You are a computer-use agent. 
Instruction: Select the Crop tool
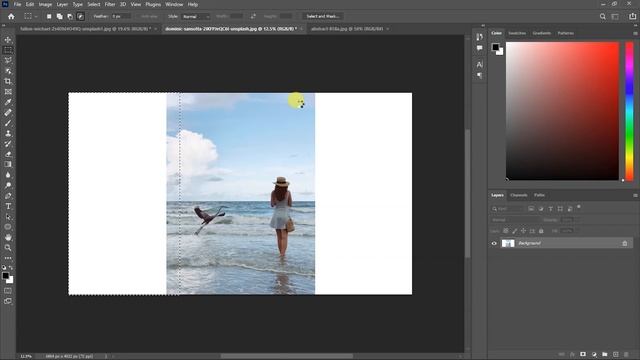[x=8, y=81]
